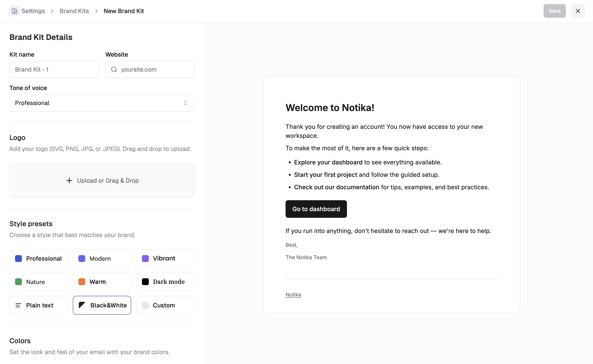Select the Nature style preset
The height and width of the screenshot is (364, 593).
pos(38,281)
